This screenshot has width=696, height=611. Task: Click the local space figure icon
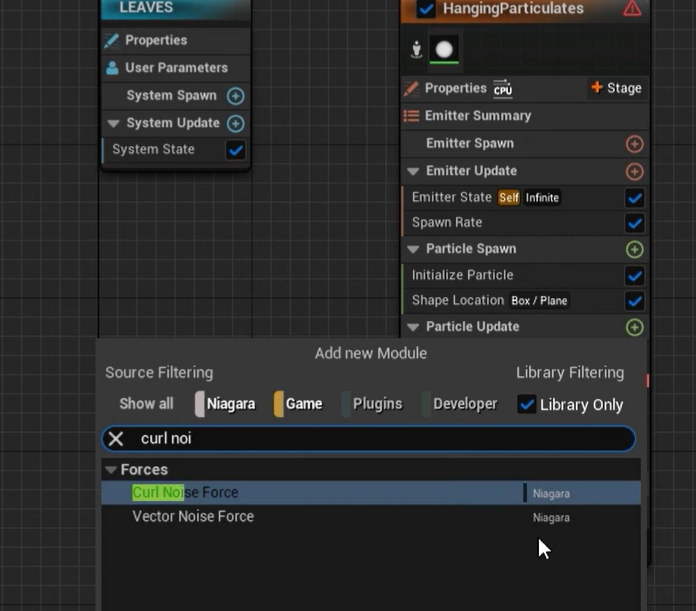coord(416,49)
